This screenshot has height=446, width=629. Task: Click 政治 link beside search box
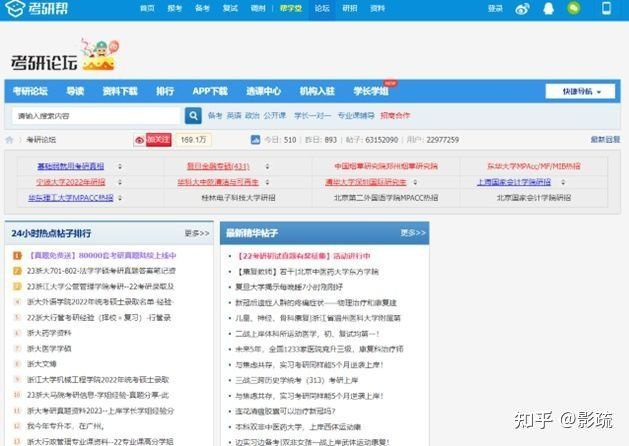[252, 116]
